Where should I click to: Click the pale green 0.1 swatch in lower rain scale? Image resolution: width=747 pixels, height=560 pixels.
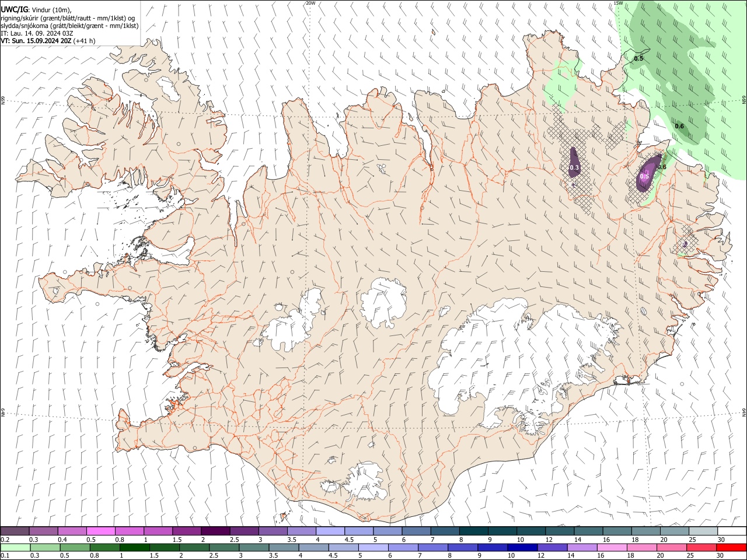tap(16, 548)
